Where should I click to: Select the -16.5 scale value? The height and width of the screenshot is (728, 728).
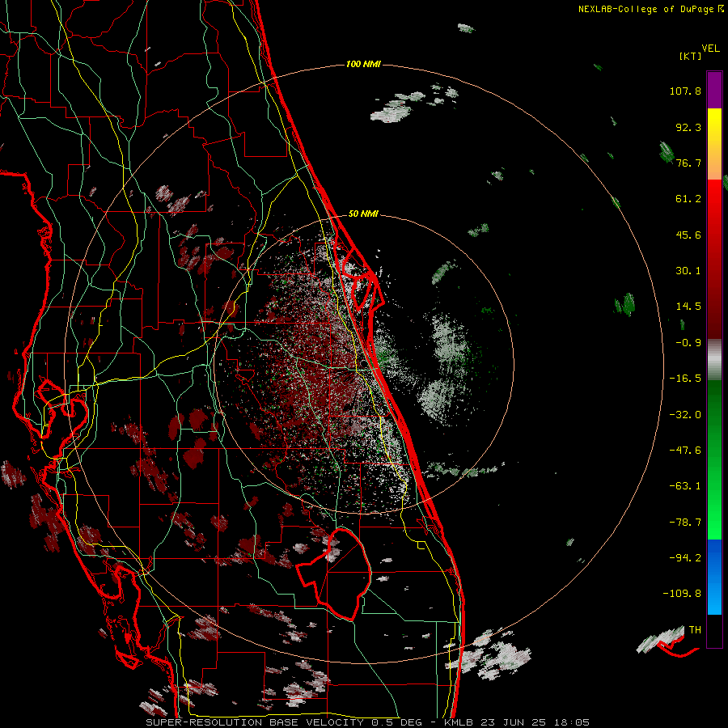685,379
